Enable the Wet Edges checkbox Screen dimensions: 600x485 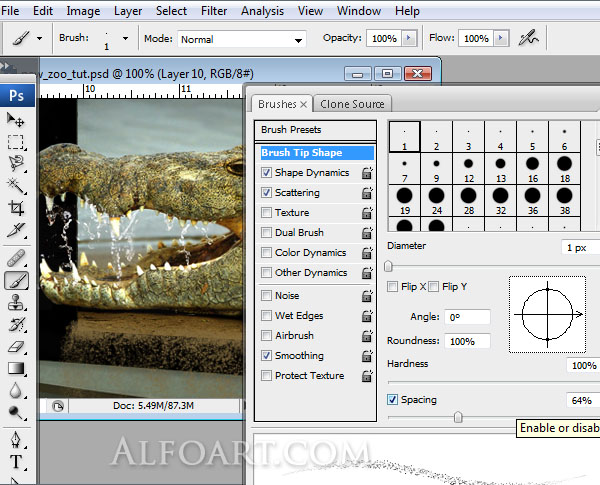[266, 316]
